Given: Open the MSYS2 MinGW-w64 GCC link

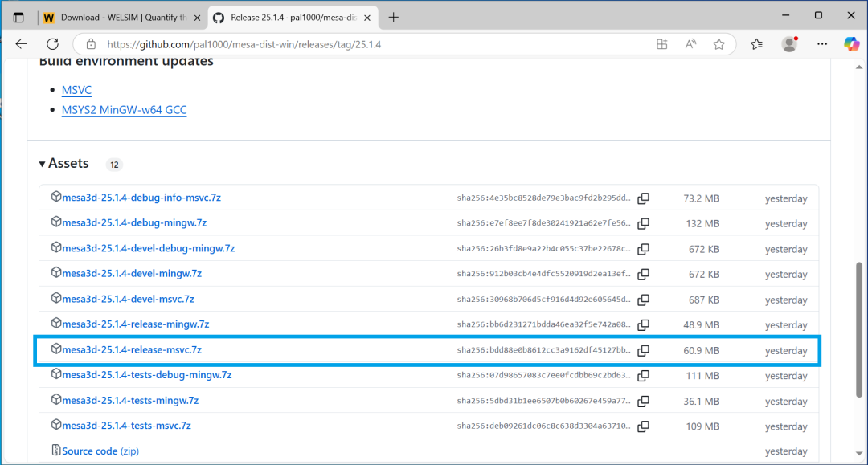Looking at the screenshot, I should click(x=124, y=109).
